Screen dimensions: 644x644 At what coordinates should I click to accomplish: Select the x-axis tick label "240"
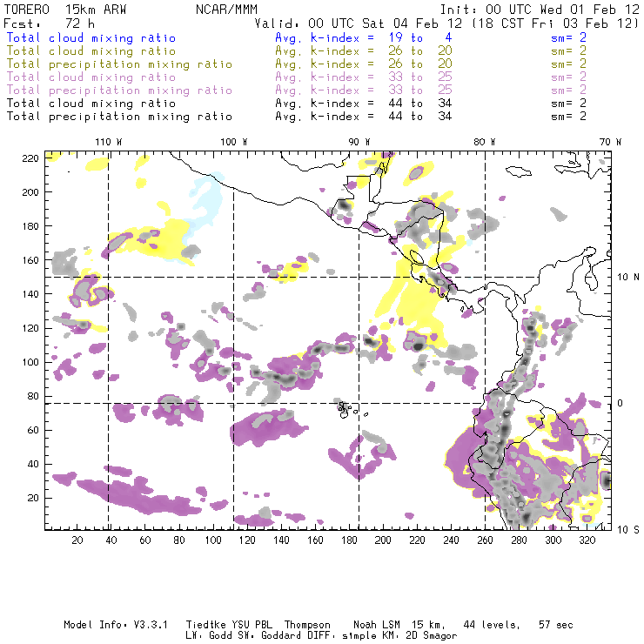tap(451, 540)
